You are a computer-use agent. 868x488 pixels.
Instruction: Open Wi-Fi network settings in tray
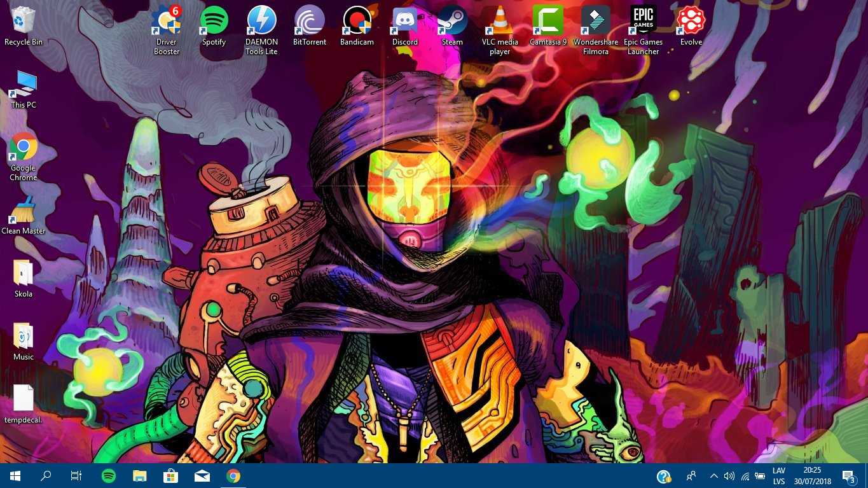[x=744, y=475]
